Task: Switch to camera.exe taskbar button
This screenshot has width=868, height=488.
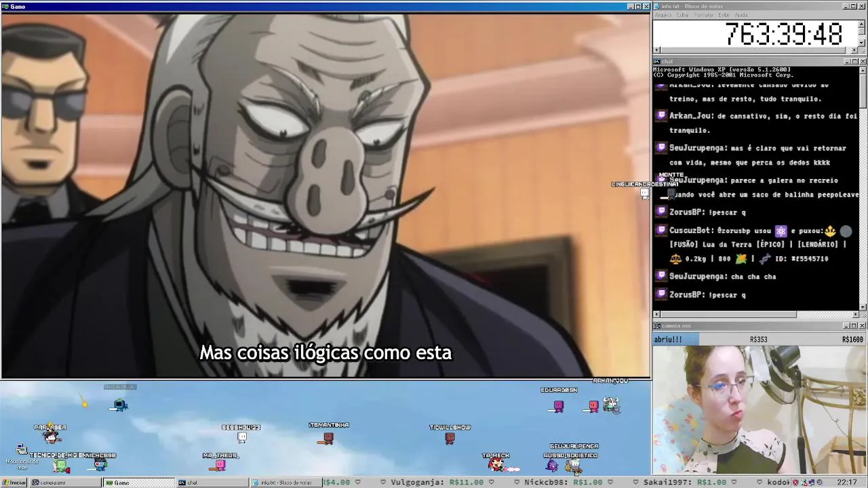Action: (x=65, y=483)
